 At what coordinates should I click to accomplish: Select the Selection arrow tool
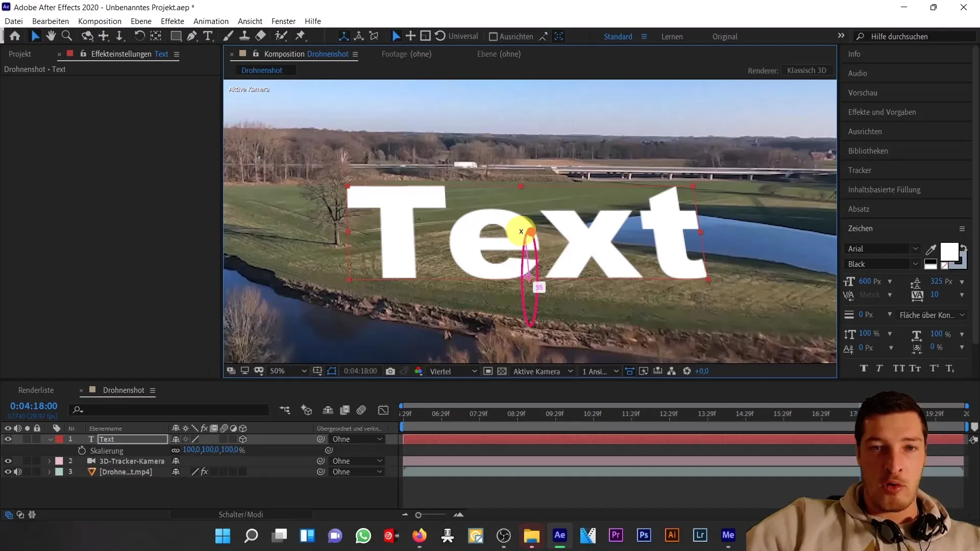coord(35,36)
